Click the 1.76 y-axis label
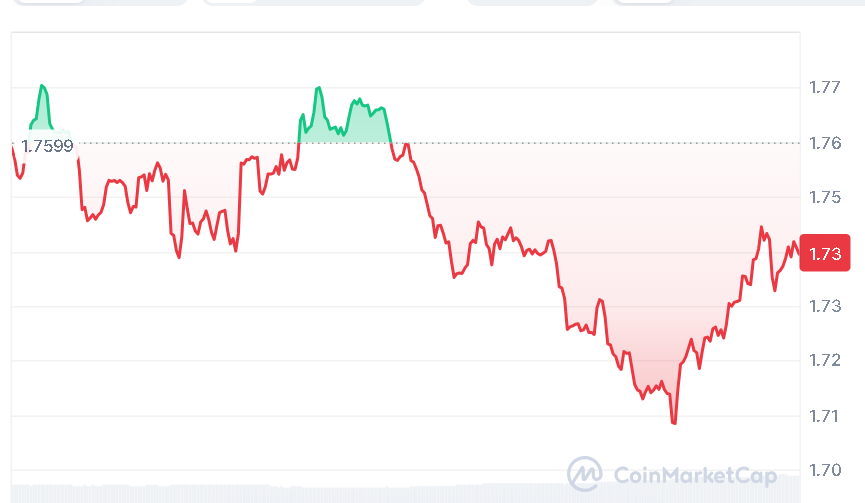The width and height of the screenshot is (865, 503). pos(824,143)
